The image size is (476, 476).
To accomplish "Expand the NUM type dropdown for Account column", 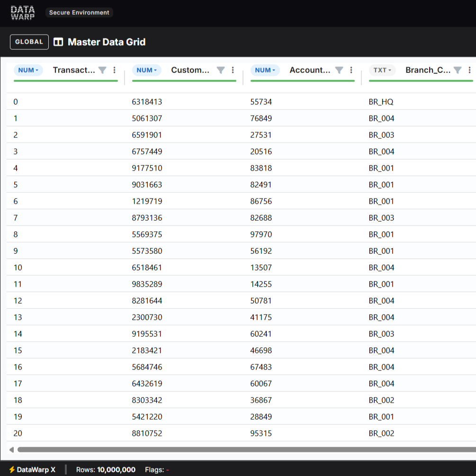I will click(265, 70).
